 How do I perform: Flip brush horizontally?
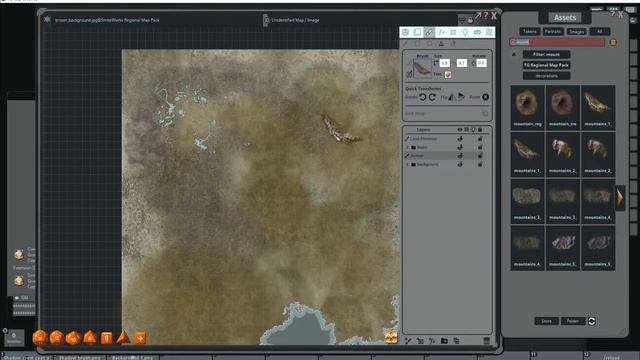(x=452, y=97)
